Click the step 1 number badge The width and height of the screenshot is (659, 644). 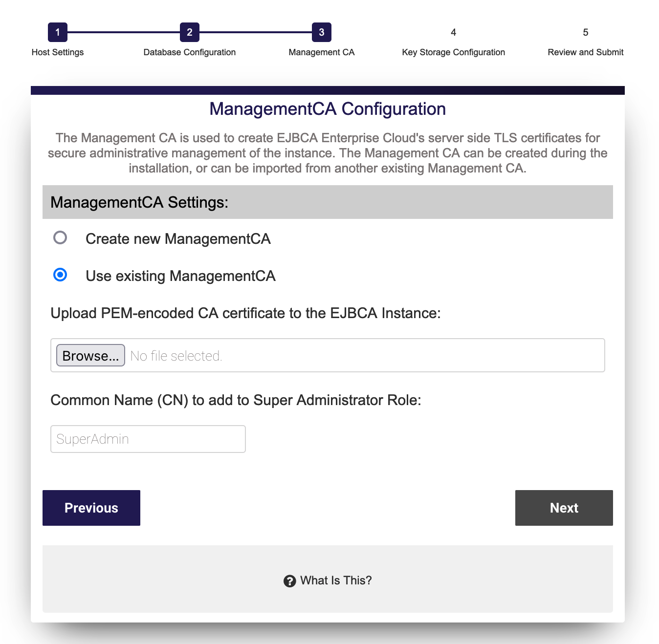pos(58,32)
